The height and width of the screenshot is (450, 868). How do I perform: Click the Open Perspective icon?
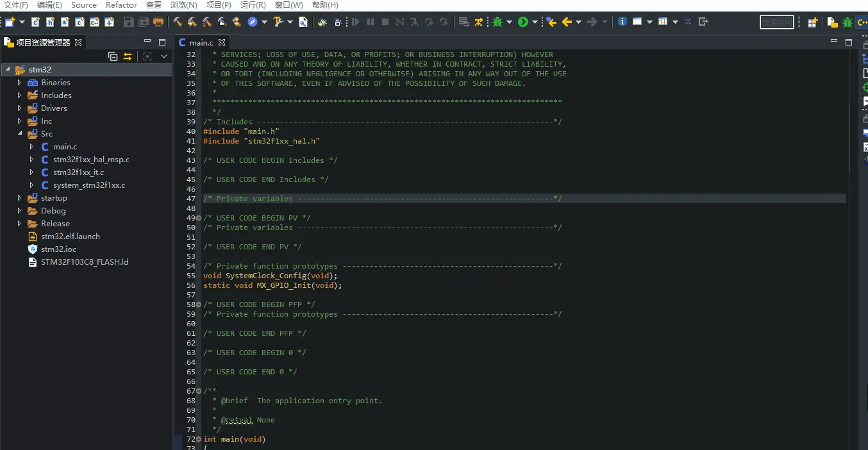click(x=812, y=22)
